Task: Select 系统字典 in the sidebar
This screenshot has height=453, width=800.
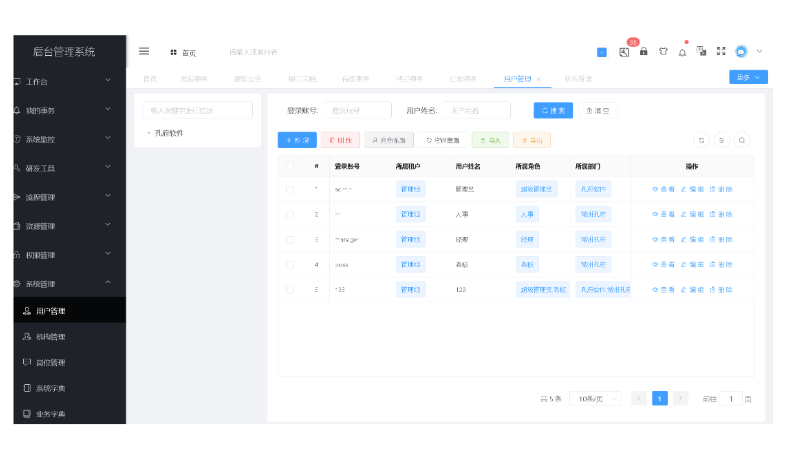Action: tap(70, 388)
